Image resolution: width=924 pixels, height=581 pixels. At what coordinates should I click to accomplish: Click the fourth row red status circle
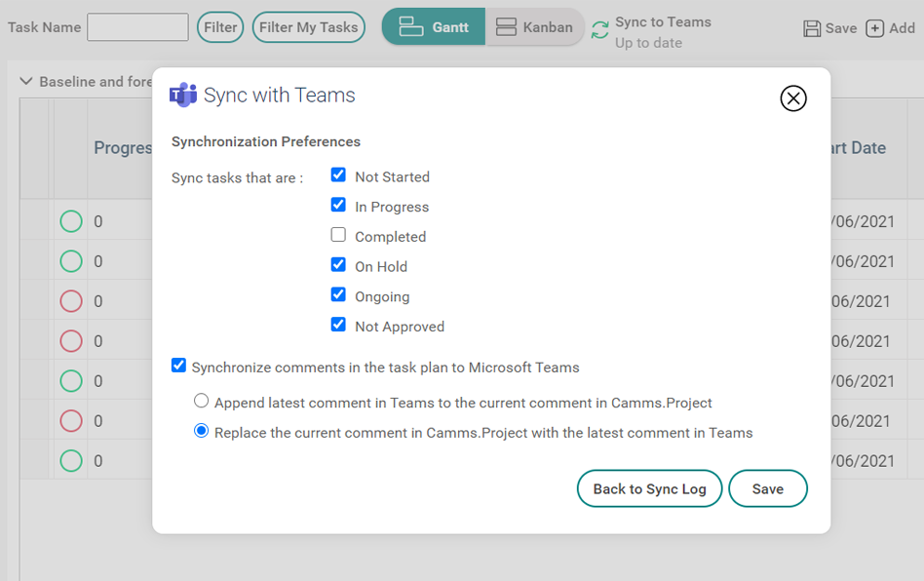tap(71, 341)
